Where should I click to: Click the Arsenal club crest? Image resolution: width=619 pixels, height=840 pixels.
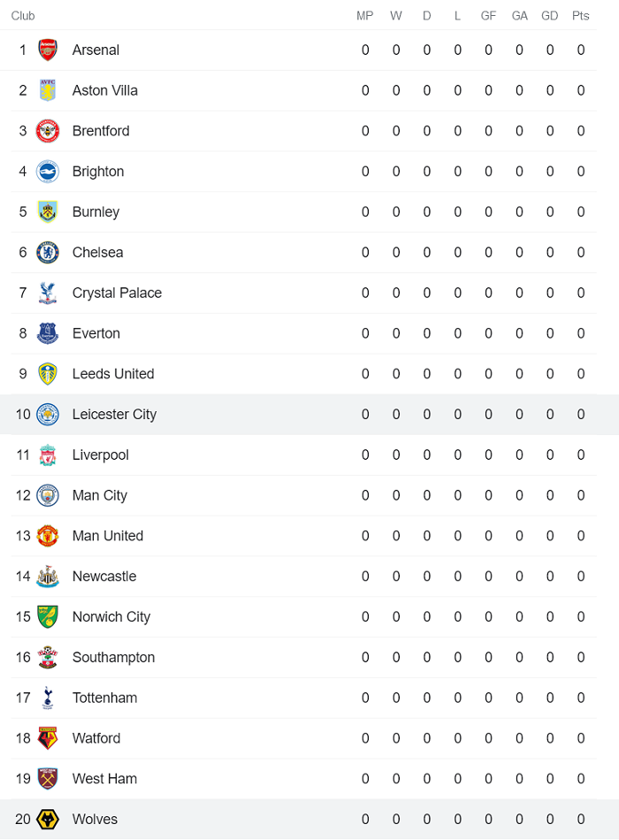[47, 50]
